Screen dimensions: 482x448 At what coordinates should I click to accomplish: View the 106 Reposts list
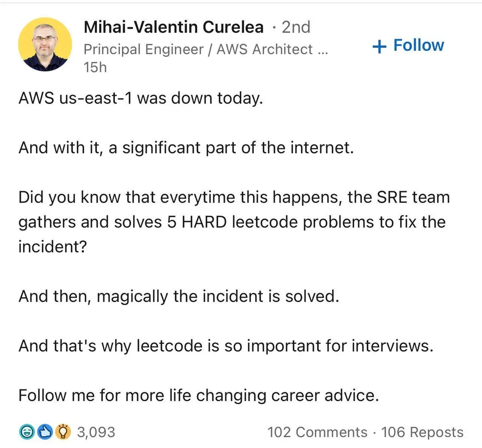(x=422, y=432)
